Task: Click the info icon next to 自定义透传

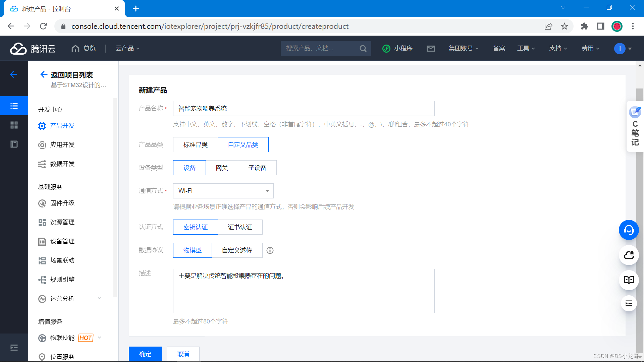Action: 270,250
